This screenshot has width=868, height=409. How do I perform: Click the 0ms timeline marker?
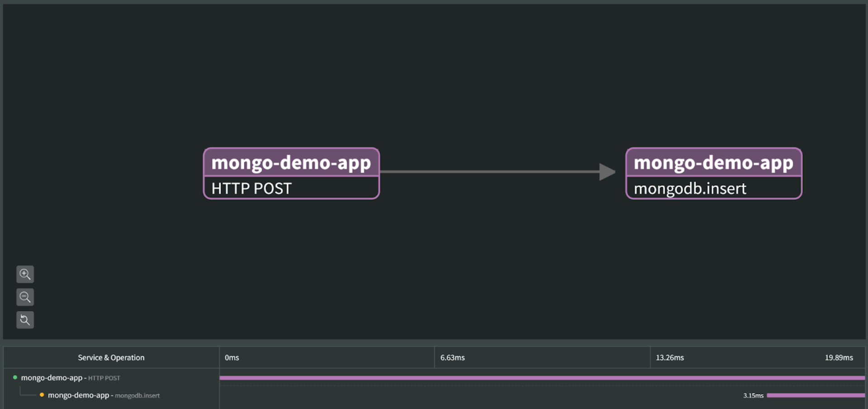tap(232, 357)
